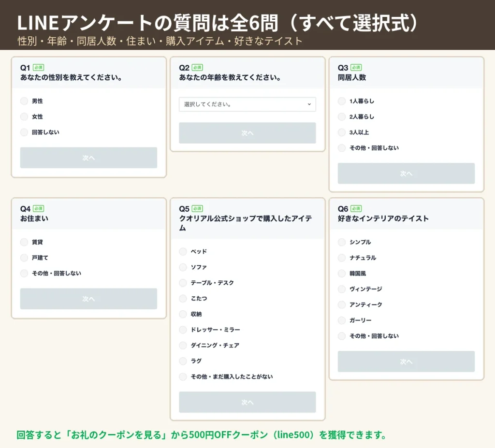Click the 必須 badge next to Q2

pos(197,68)
